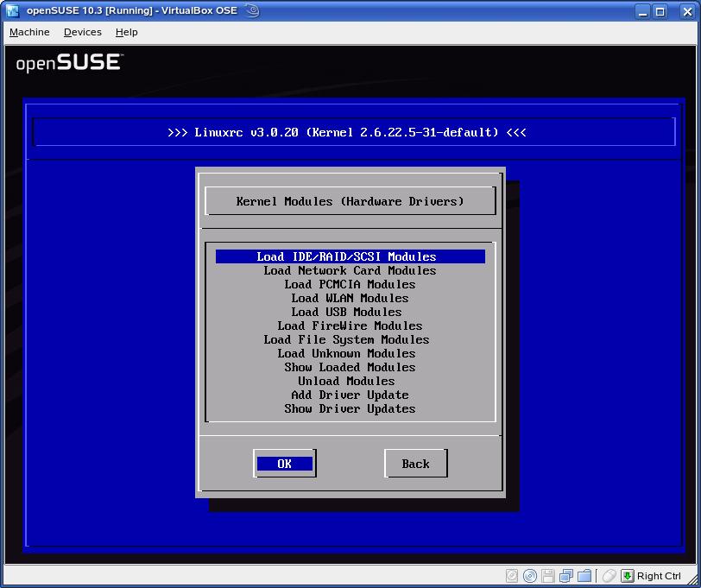
Task: Confirm with the OK button
Action: pyautogui.click(x=285, y=464)
